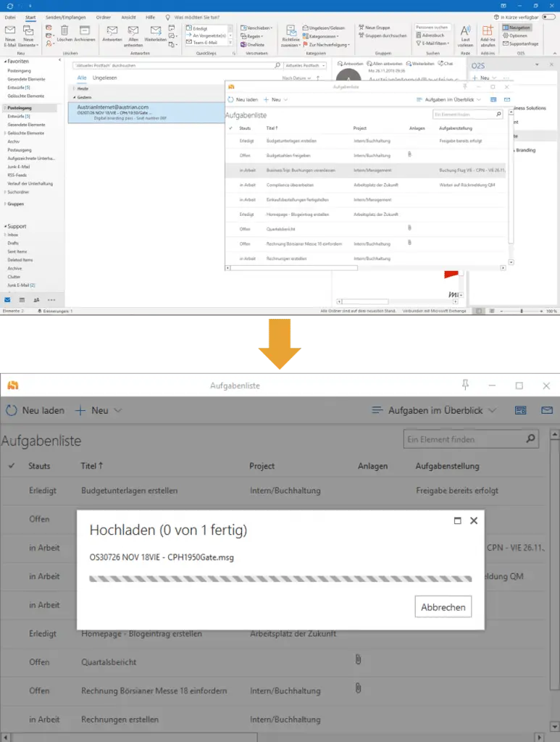Collapse the Support mailbox tree

point(5,227)
